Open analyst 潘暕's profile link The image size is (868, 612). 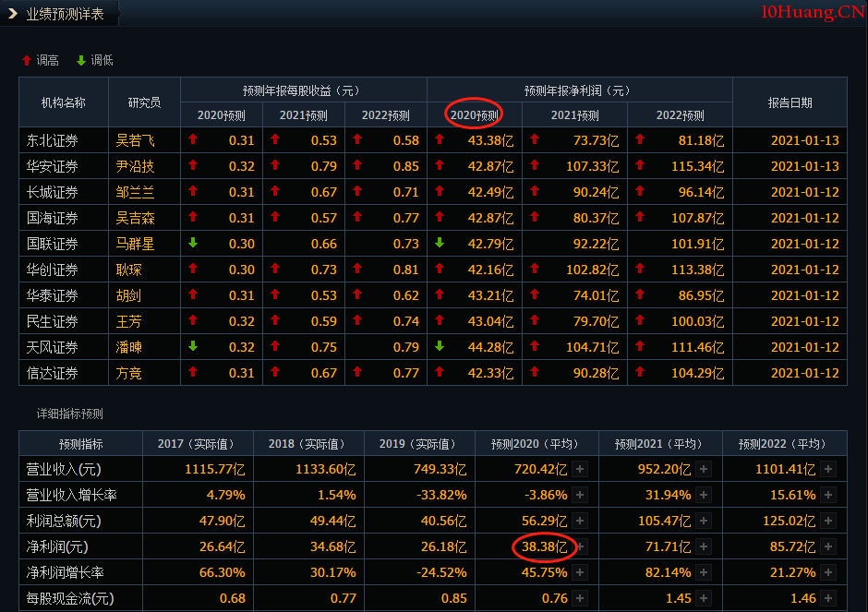click(x=128, y=347)
